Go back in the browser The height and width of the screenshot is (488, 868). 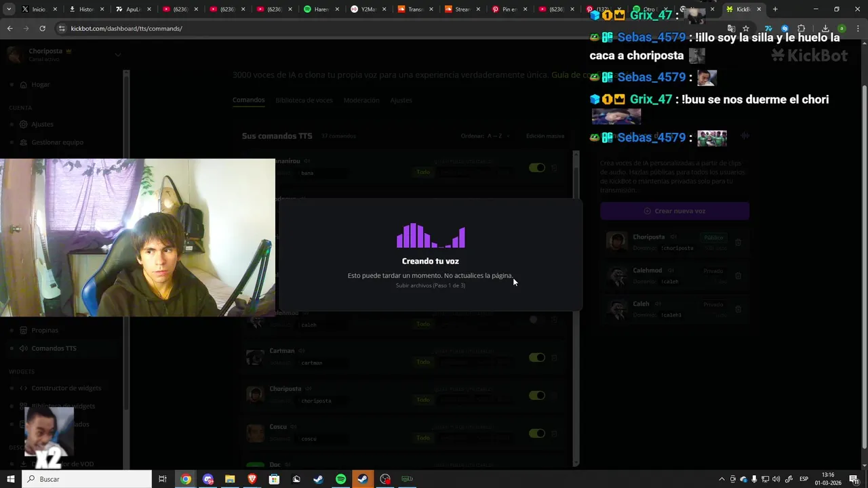tap(9, 28)
